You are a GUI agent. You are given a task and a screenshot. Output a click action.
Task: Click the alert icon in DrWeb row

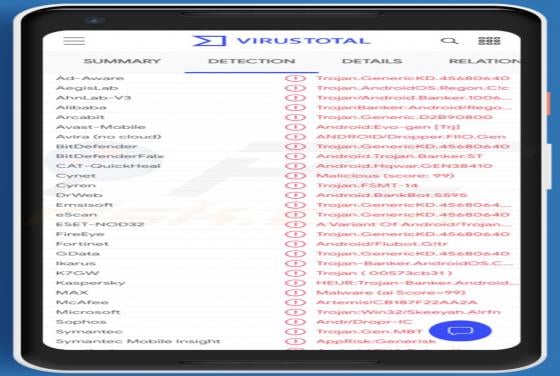coord(295,195)
